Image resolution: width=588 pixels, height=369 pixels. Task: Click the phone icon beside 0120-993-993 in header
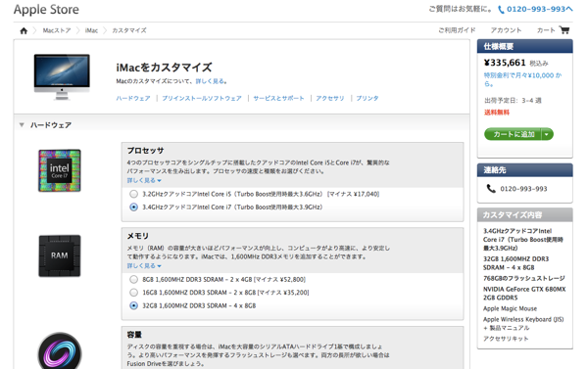[501, 10]
